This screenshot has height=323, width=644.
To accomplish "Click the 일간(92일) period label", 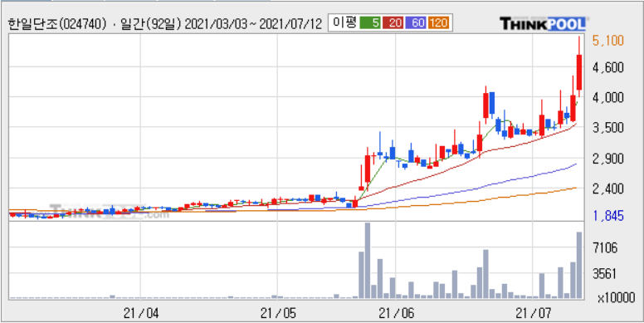I will click(152, 24).
